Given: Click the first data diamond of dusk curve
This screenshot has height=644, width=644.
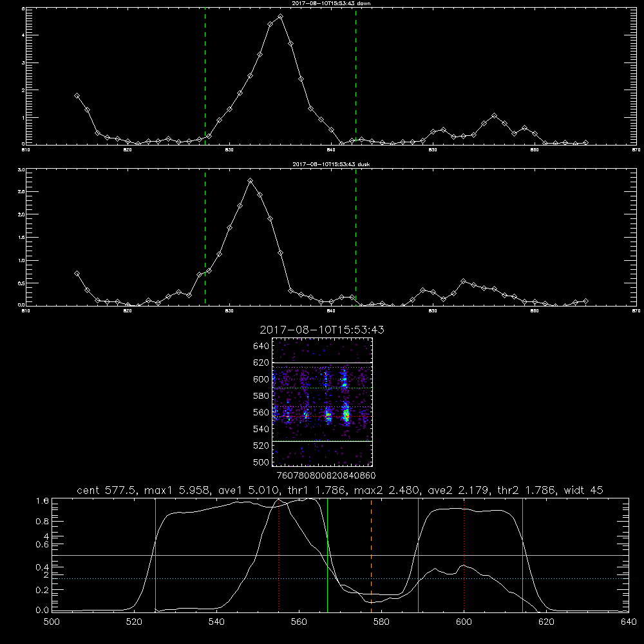Looking at the screenshot, I should coord(77,274).
